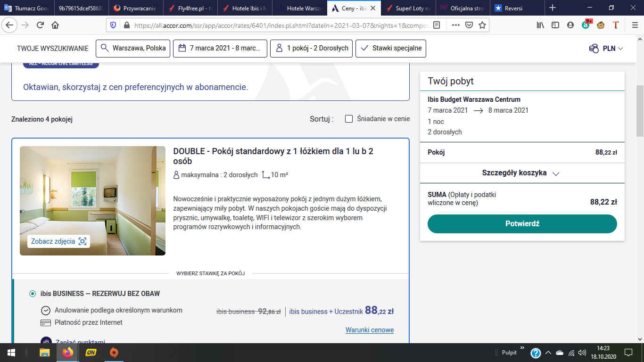The image size is (644, 362).
Task: Open the Stawki specjalne options
Action: (391, 48)
